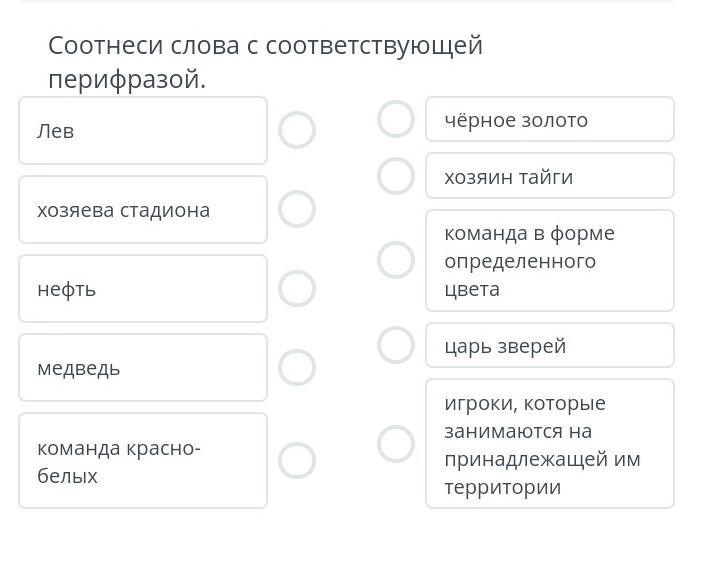706x575 pixels.
Task: Select the 'хозяин тайги' answer card
Action: pyautogui.click(x=550, y=176)
